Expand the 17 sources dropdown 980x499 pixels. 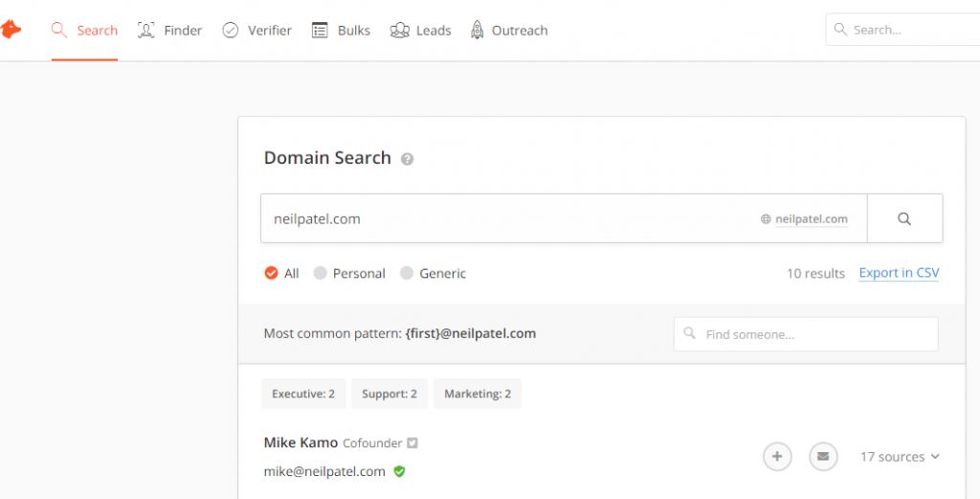pyautogui.click(x=900, y=457)
